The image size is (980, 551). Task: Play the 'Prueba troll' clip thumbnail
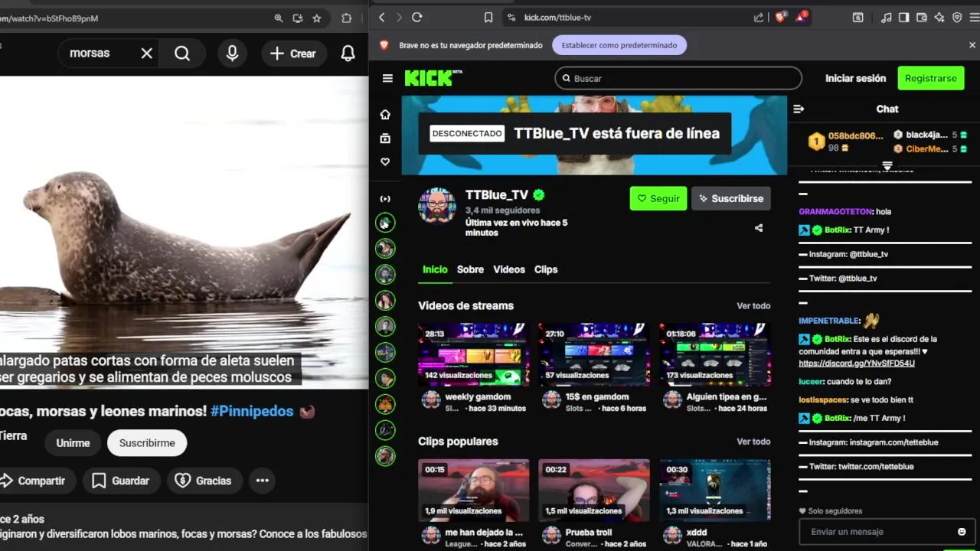pyautogui.click(x=594, y=490)
